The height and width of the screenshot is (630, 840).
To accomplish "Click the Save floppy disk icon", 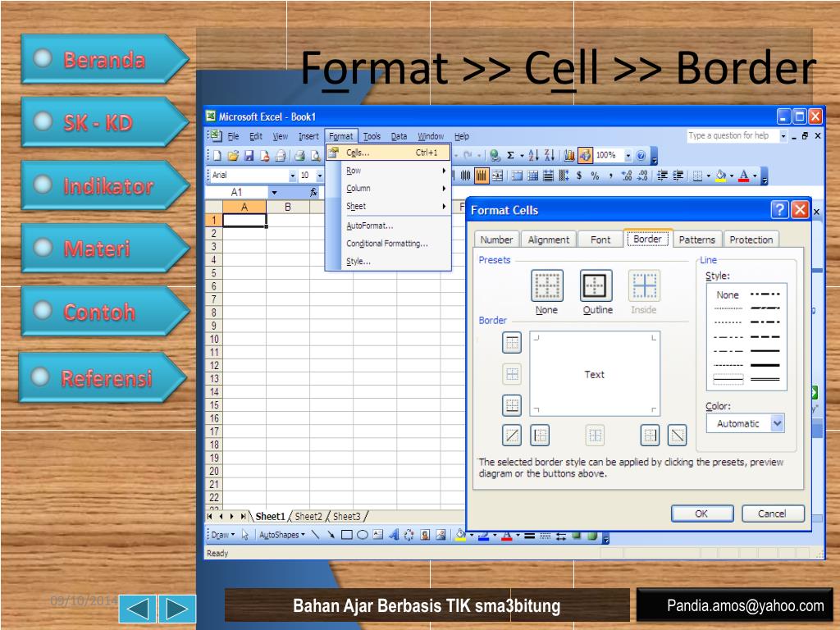I will 249,156.
